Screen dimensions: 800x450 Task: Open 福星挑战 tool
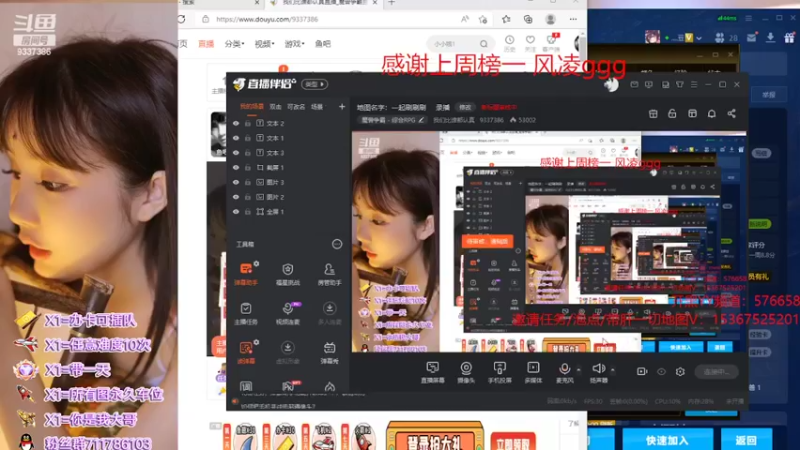click(x=288, y=273)
